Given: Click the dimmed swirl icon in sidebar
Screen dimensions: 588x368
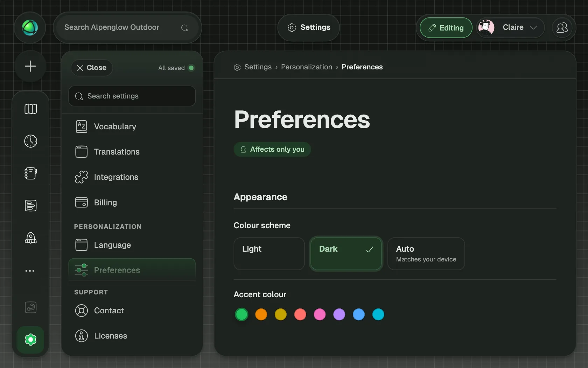Looking at the screenshot, I should click(x=31, y=307).
